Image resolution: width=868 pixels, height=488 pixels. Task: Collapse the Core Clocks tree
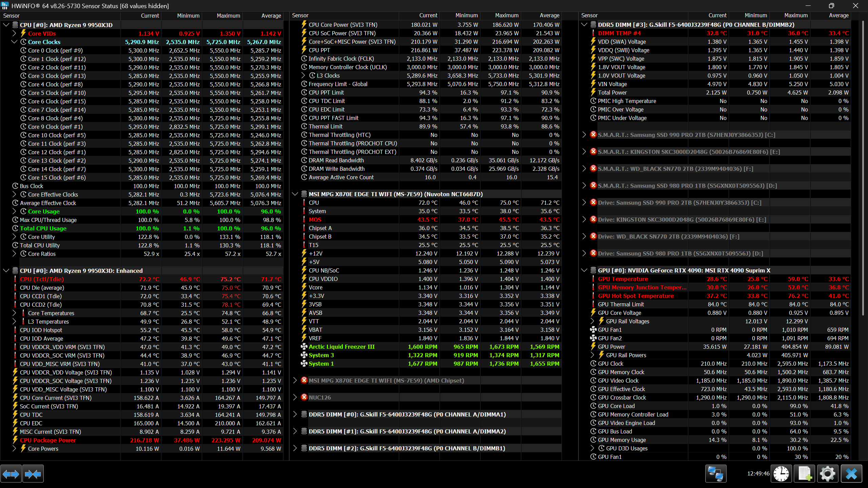14,42
